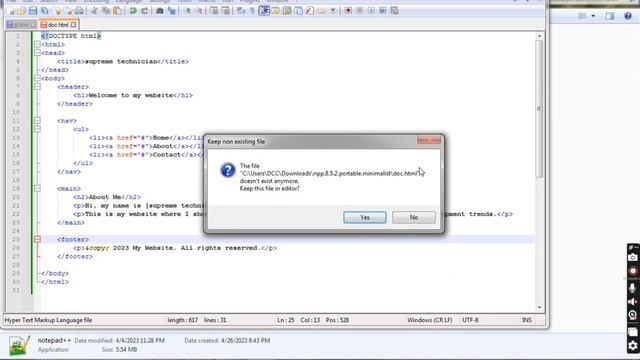Click the Explorer help question mark icon
This screenshot has width=640, height=360.
(628, 16)
